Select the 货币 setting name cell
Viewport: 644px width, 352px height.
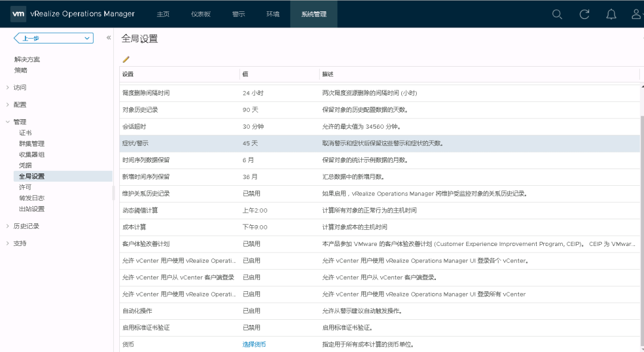(179, 345)
